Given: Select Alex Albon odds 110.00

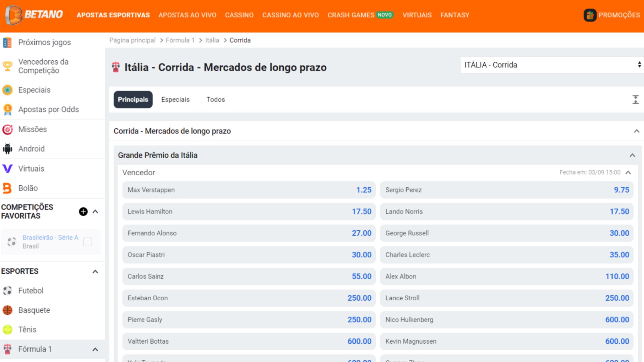Looking at the screenshot, I should (506, 277).
